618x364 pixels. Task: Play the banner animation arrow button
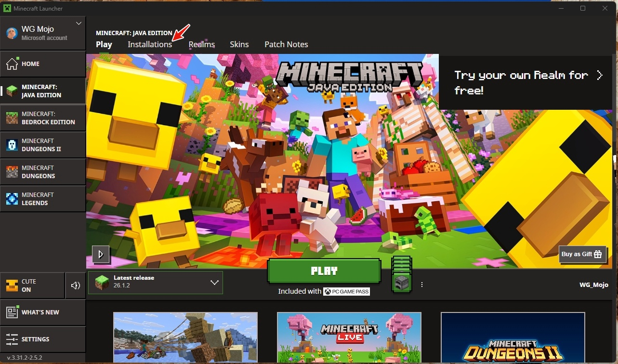click(x=101, y=254)
